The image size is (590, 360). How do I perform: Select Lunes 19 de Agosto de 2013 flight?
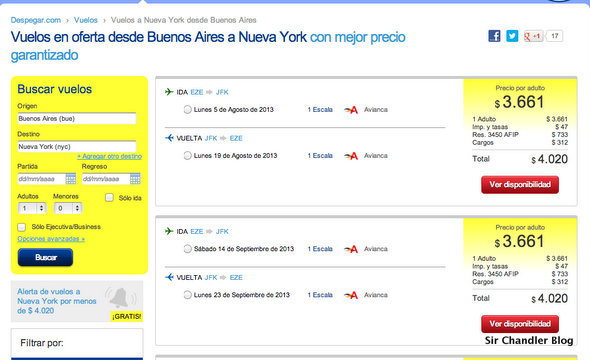coord(187,156)
